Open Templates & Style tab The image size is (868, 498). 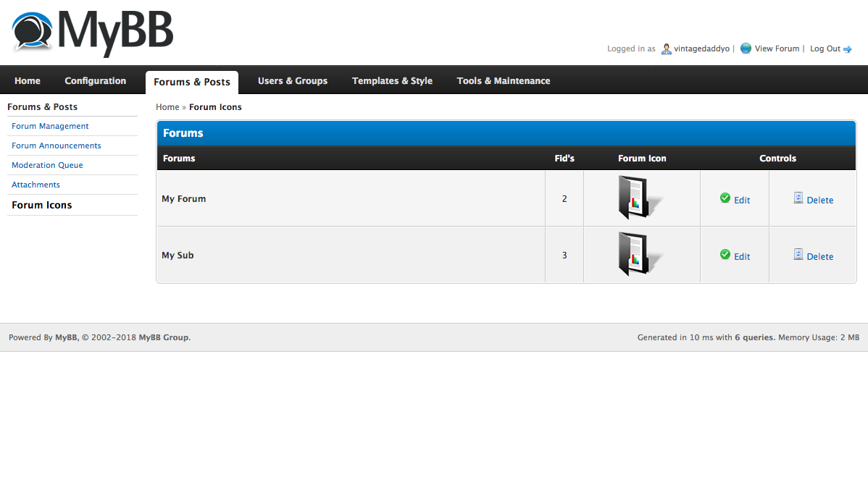(x=392, y=81)
